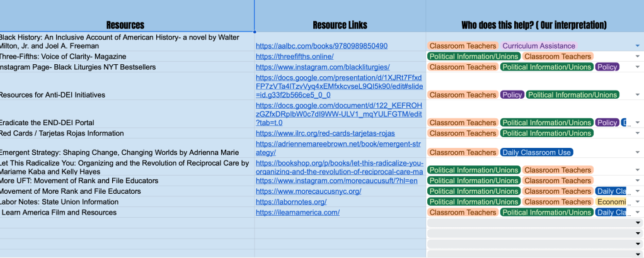The image size is (644, 258).
Task: Open the first empty dropdown below I Learn America
Action: 637,223
